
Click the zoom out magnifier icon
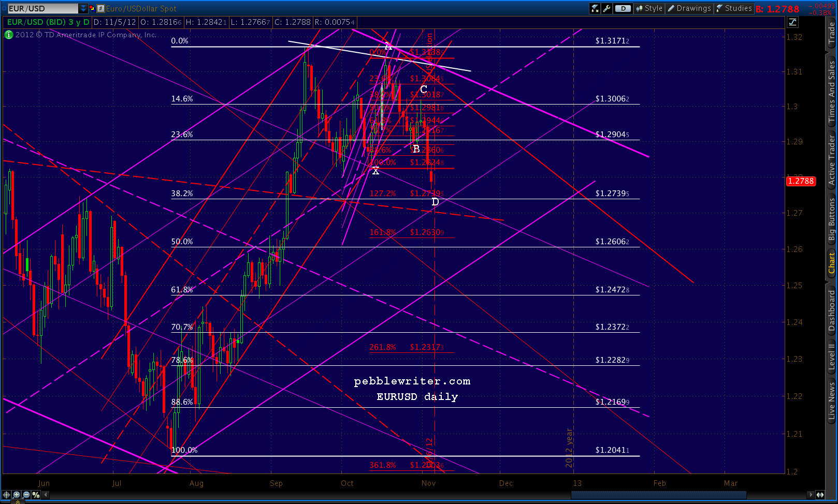coord(26,495)
